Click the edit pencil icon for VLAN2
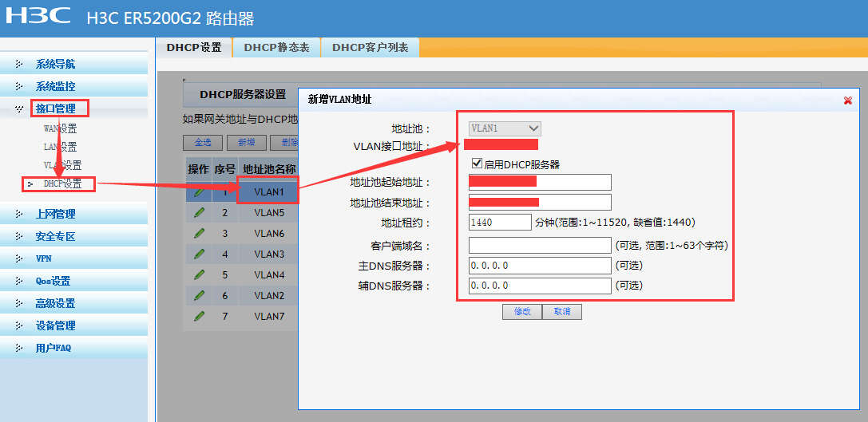This screenshot has height=422, width=868. (199, 295)
